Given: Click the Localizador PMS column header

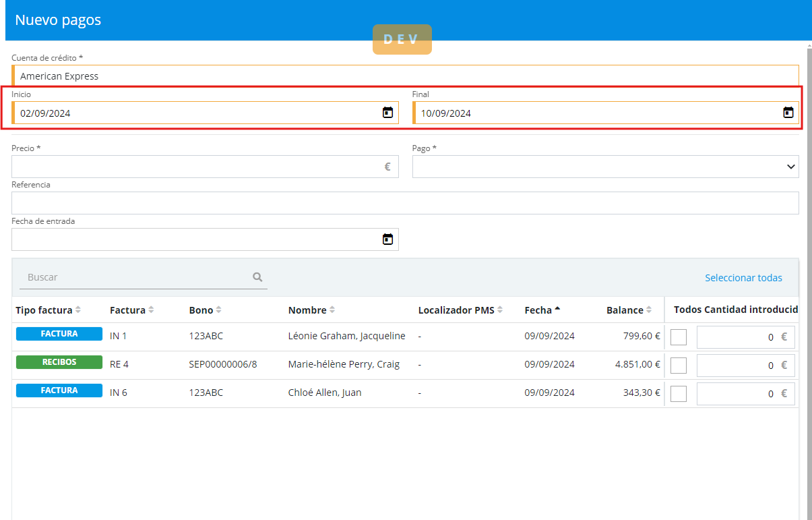Looking at the screenshot, I should [456, 310].
